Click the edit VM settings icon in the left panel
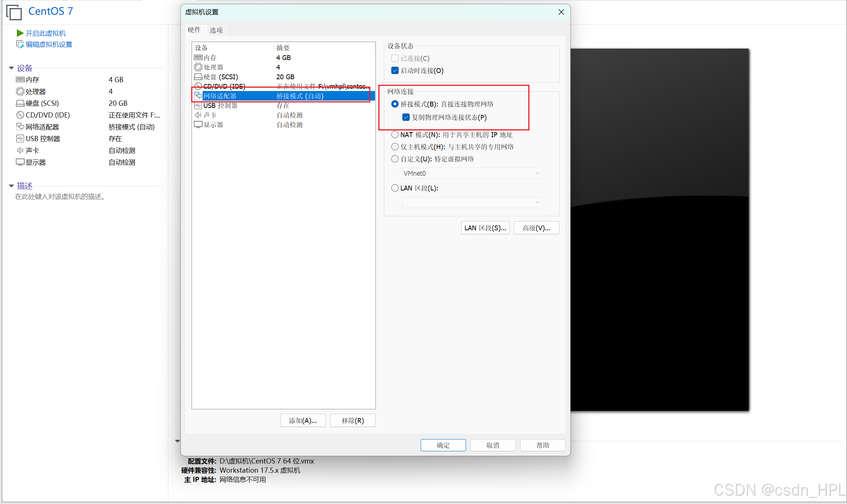The height and width of the screenshot is (504, 847). (20, 44)
